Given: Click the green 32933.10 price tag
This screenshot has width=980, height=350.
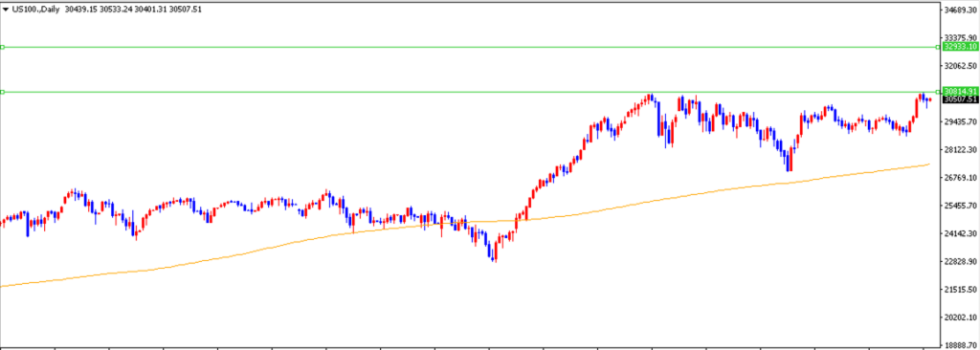Looking at the screenshot, I should click(960, 47).
